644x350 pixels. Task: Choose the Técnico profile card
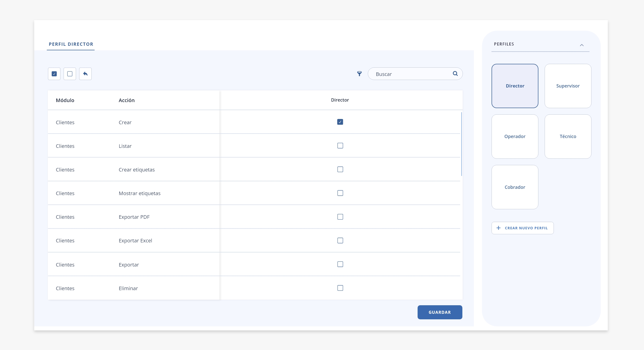pyautogui.click(x=568, y=137)
